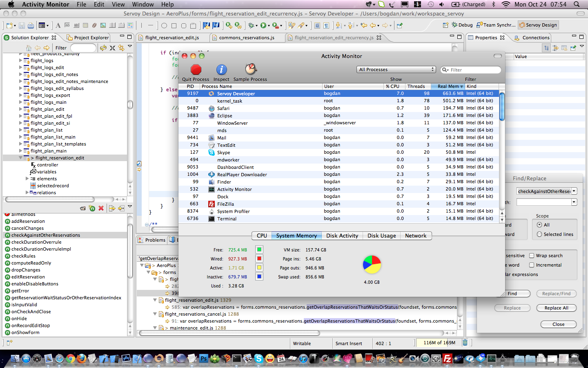
Task: Click the Inspect info icon
Action: pos(221,70)
